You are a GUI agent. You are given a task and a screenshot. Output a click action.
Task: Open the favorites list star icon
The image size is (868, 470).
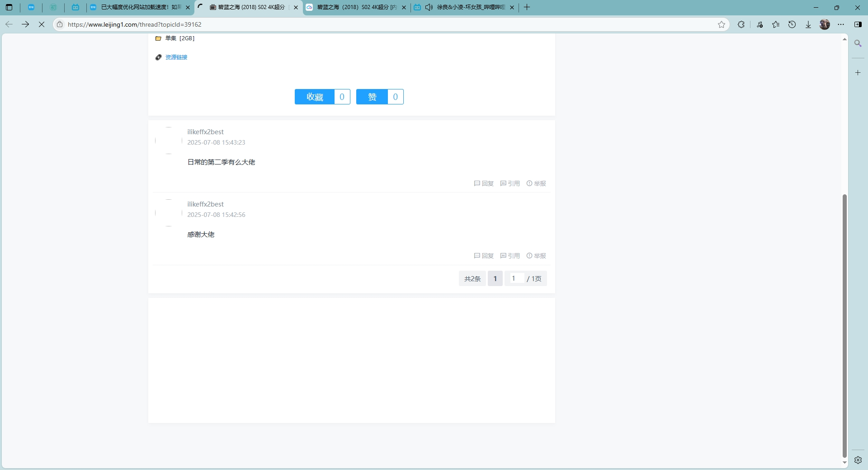tap(776, 24)
